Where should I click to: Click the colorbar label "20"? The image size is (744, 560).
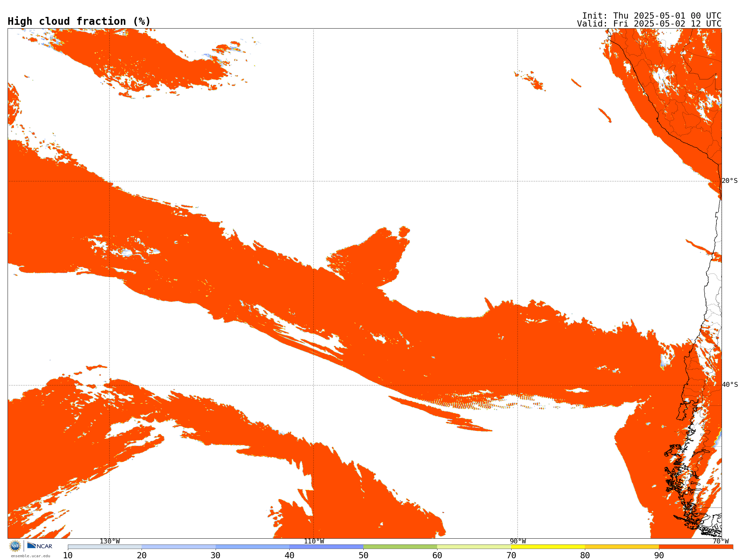tap(142, 556)
